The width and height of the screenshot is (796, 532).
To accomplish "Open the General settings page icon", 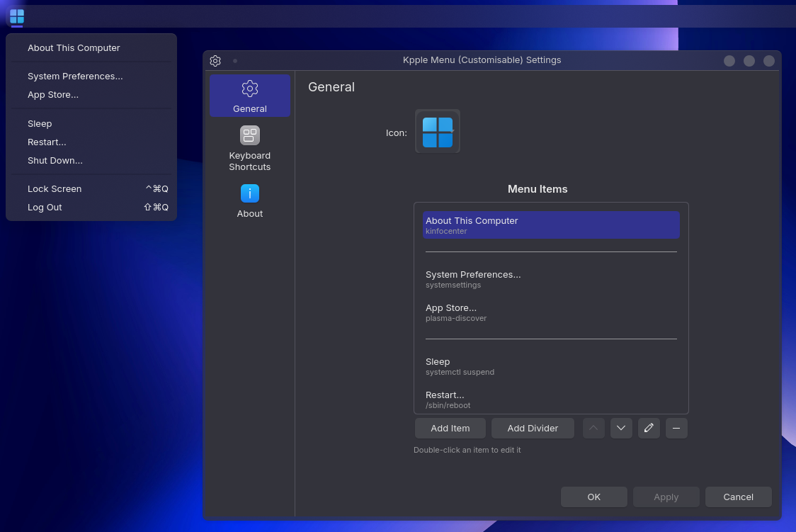I will coord(250,96).
